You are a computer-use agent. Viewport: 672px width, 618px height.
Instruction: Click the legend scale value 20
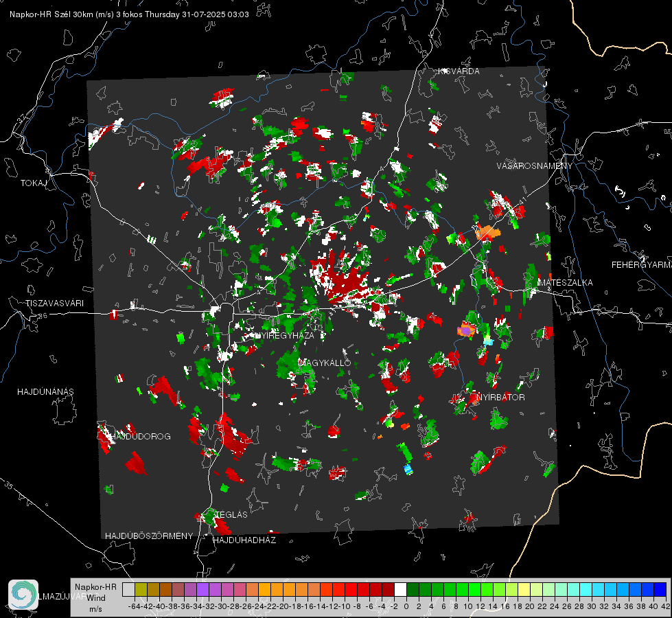click(x=530, y=606)
